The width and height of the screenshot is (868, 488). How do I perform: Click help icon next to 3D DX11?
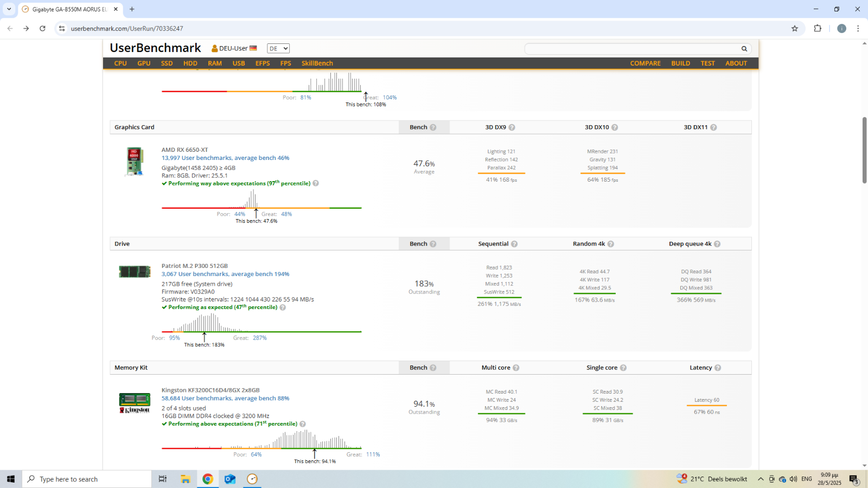(x=713, y=127)
